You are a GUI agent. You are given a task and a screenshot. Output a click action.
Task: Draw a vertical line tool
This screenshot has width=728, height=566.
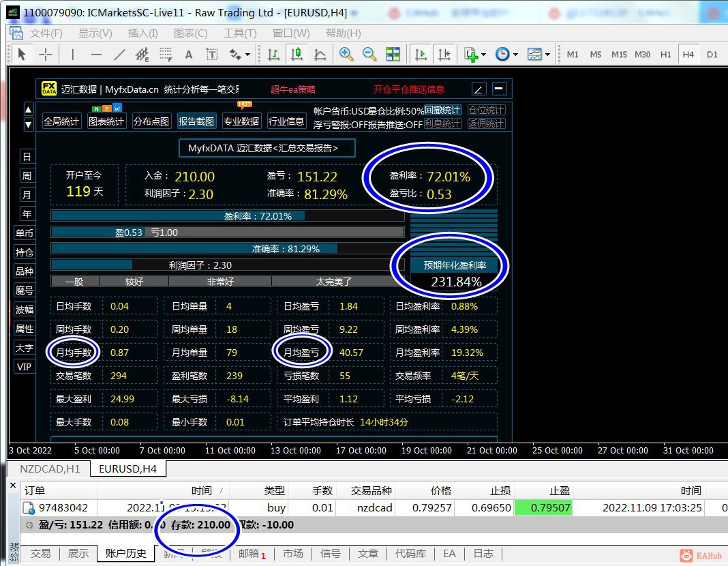pos(72,55)
